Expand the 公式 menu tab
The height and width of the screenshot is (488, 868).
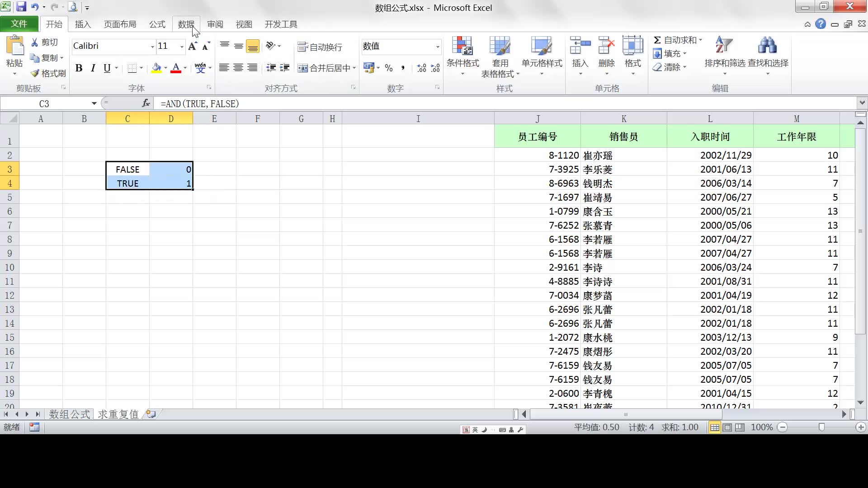[x=157, y=24]
